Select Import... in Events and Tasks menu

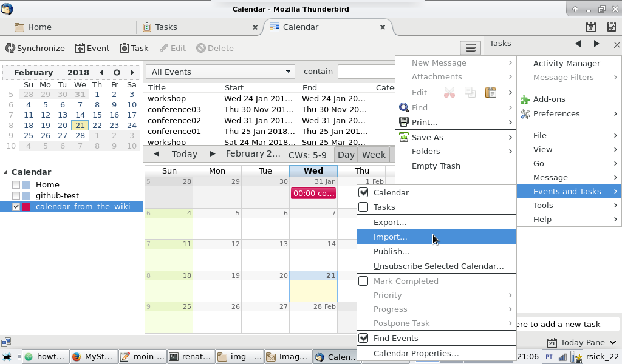coord(437,237)
